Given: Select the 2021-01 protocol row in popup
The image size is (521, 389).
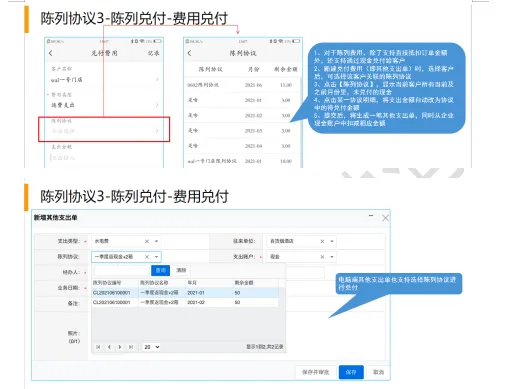Looking at the screenshot, I should [x=185, y=293].
